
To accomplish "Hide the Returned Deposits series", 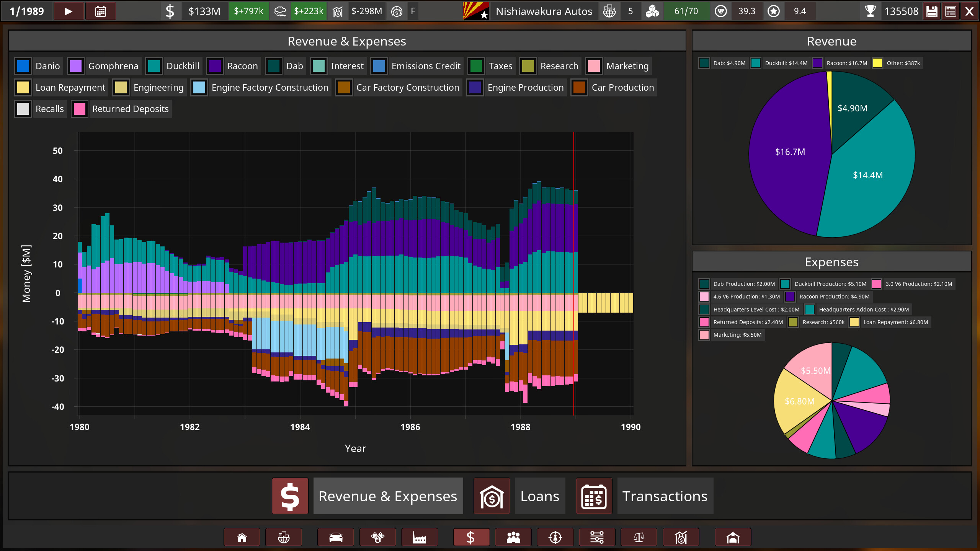I will coord(121,109).
